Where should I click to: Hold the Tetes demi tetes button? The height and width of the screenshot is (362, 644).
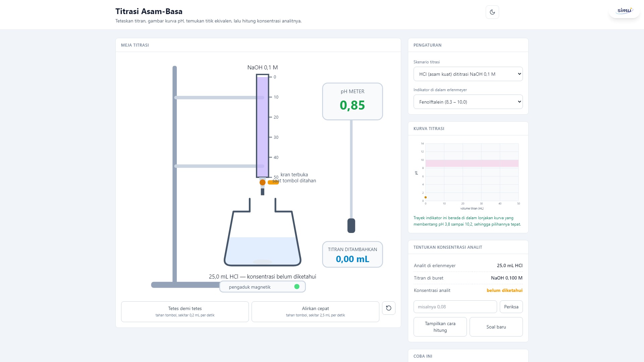click(185, 312)
